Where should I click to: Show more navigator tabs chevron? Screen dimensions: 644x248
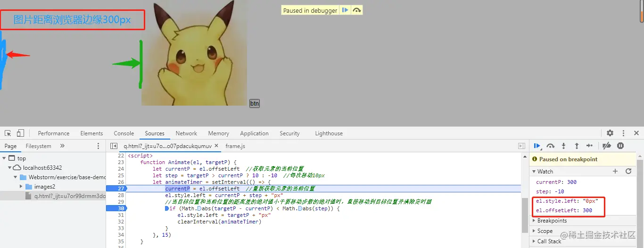coord(62,146)
